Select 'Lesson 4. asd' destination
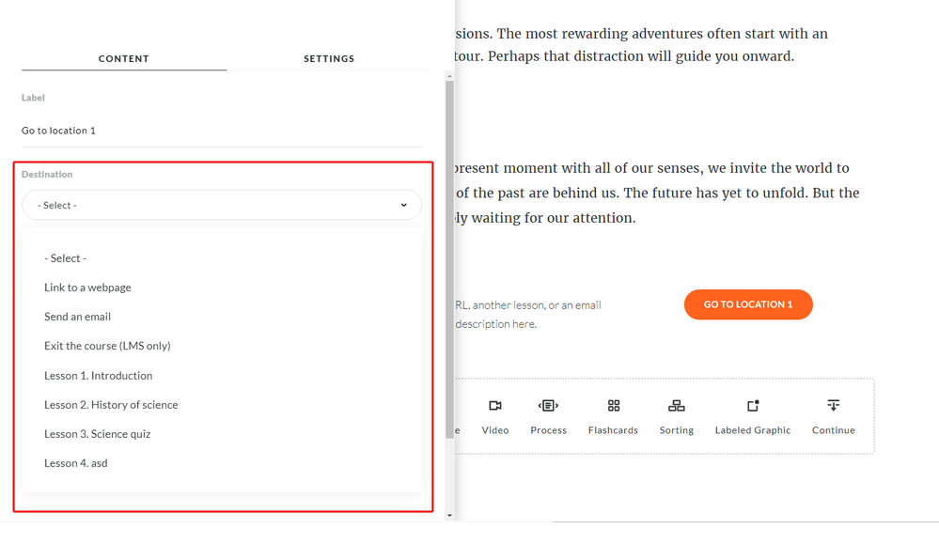Screen dimensions: 939x560 [x=75, y=463]
